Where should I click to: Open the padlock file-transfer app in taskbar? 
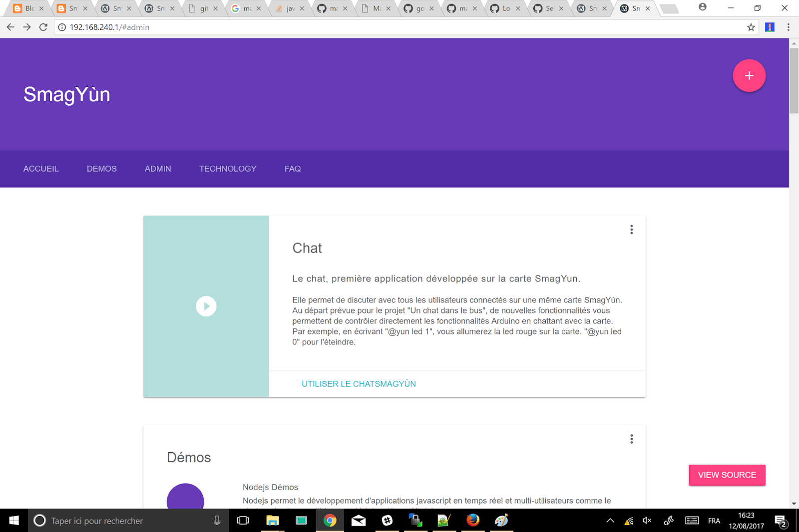[x=415, y=521]
